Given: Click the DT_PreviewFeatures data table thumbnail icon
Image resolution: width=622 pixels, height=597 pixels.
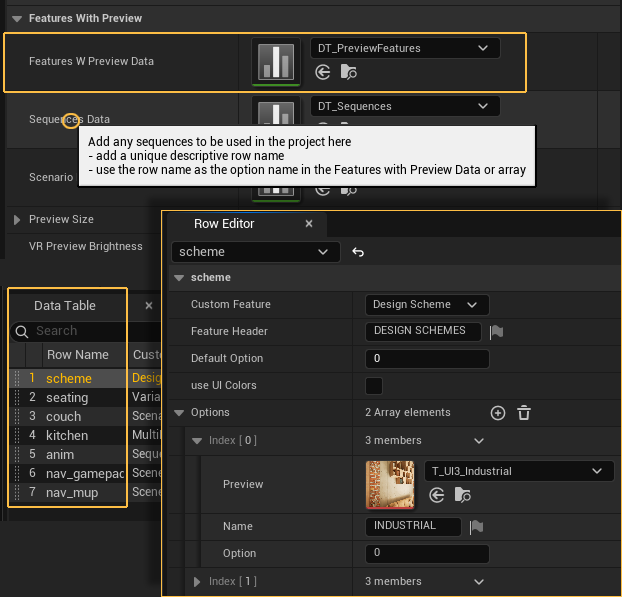Looking at the screenshot, I should coord(277,61).
